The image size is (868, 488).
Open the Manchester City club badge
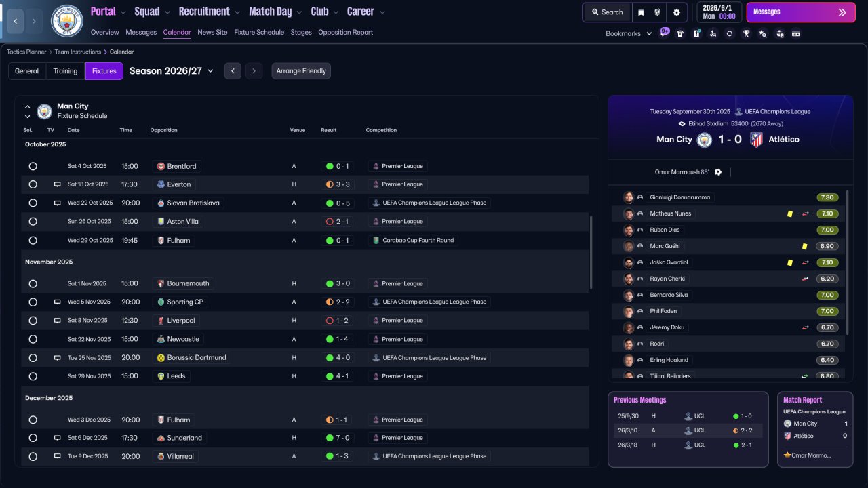(x=67, y=21)
